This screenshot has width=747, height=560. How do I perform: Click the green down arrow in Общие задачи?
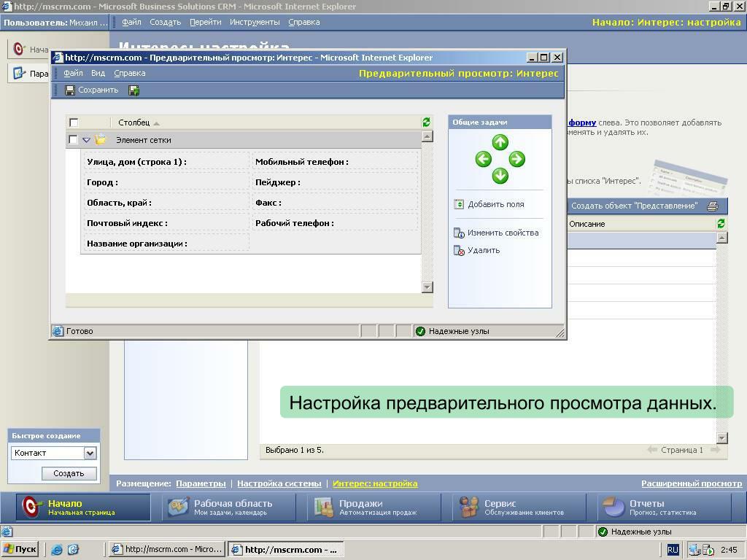coord(500,176)
